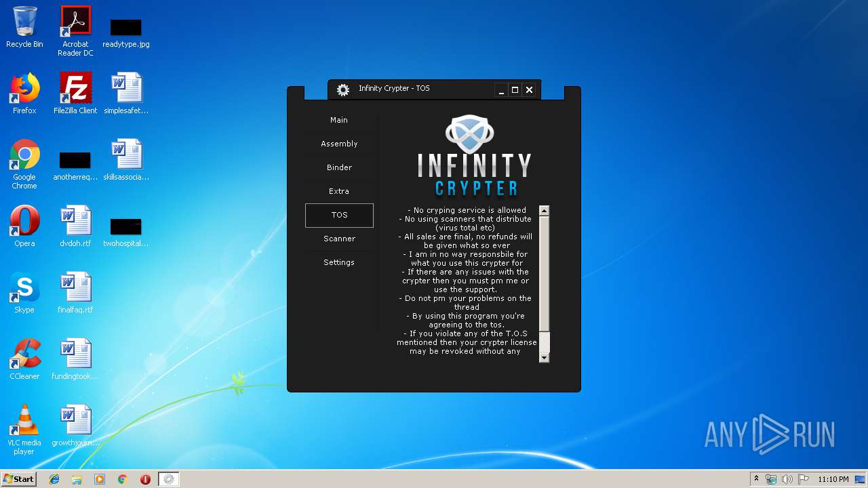Click the network icon in system tray
The image size is (868, 488).
point(771,479)
